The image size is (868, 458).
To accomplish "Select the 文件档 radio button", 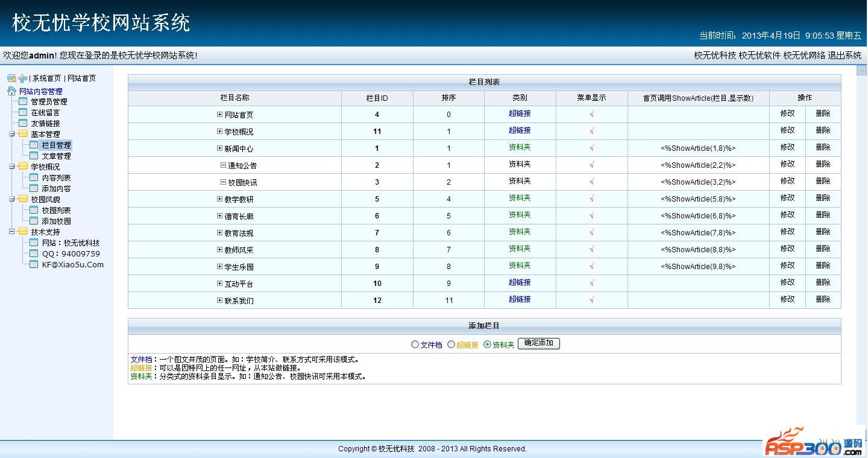I will [x=415, y=345].
